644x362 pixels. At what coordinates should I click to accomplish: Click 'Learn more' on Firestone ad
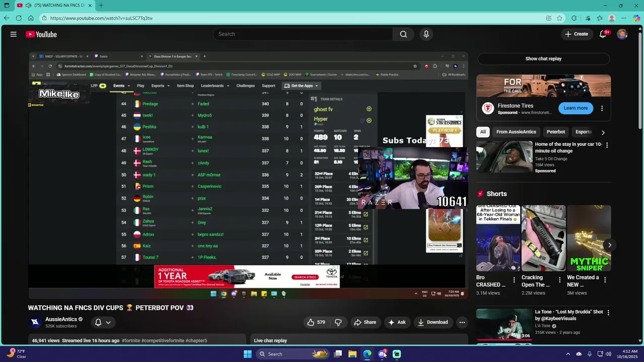click(x=576, y=108)
